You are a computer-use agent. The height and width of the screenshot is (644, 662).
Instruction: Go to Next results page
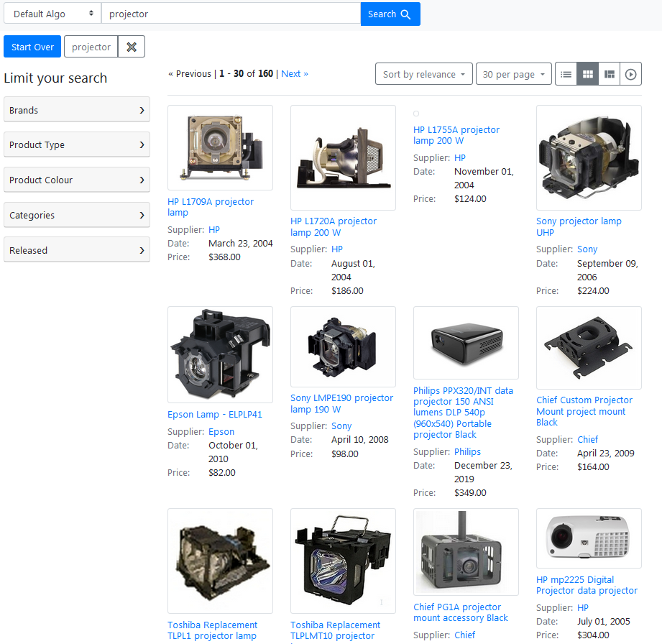[295, 74]
